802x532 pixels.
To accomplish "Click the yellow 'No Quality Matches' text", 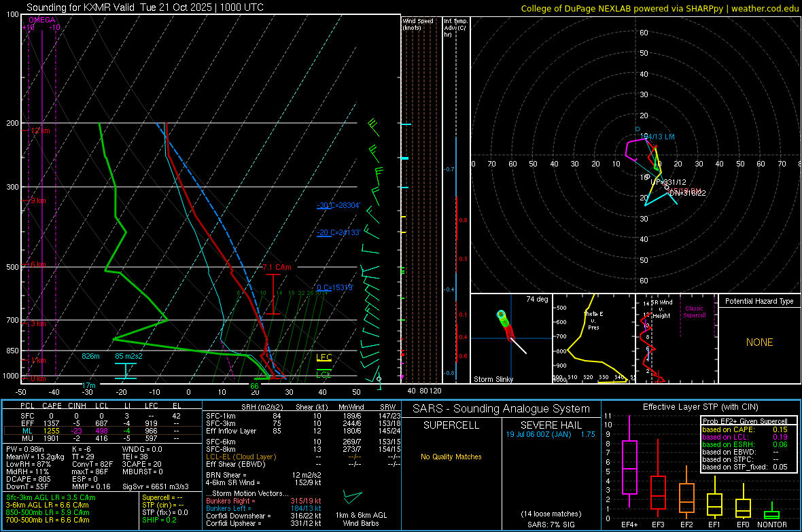I will click(451, 457).
